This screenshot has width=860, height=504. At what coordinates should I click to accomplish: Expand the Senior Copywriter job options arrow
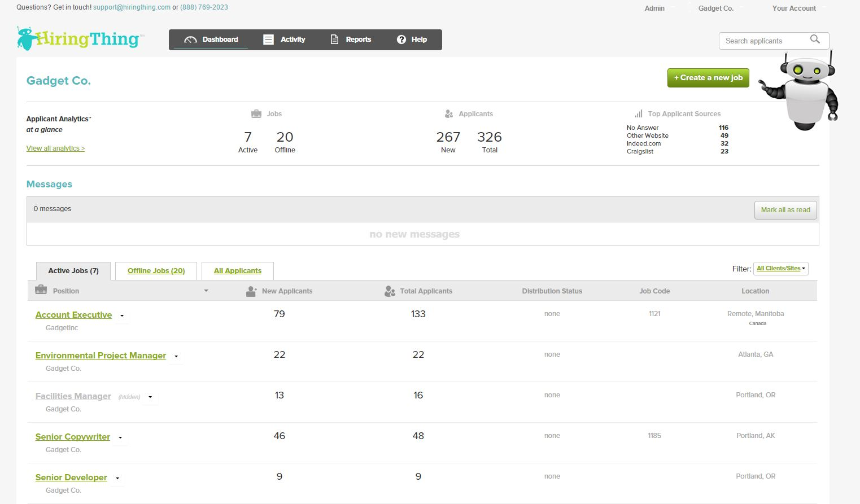(120, 438)
